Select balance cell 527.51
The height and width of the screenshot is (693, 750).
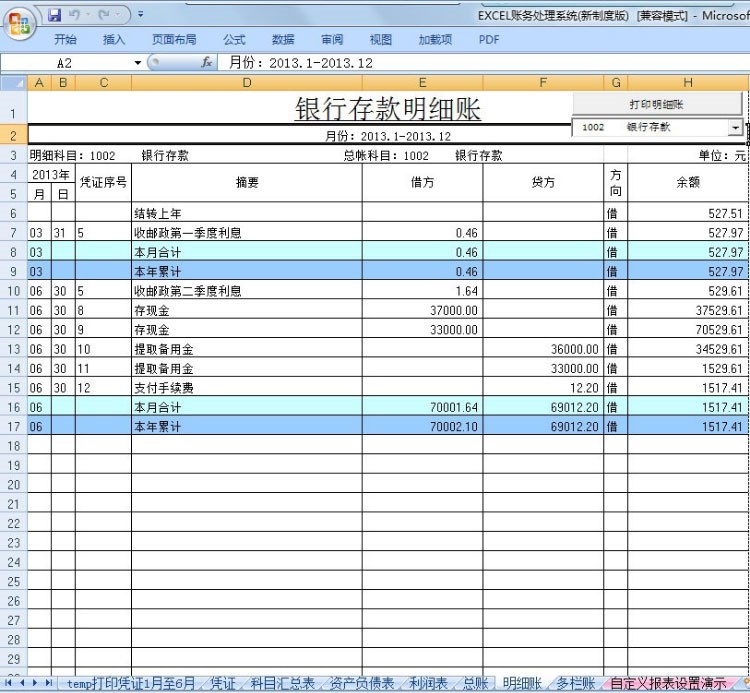point(688,213)
